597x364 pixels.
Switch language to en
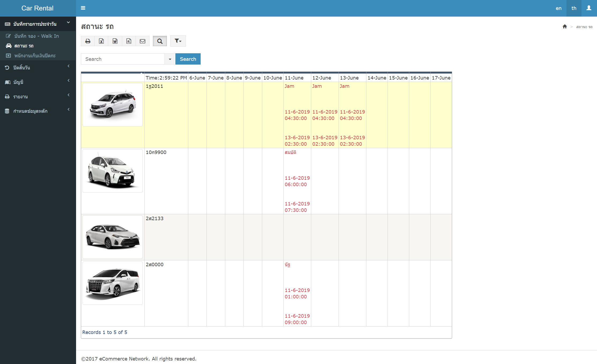point(558,8)
